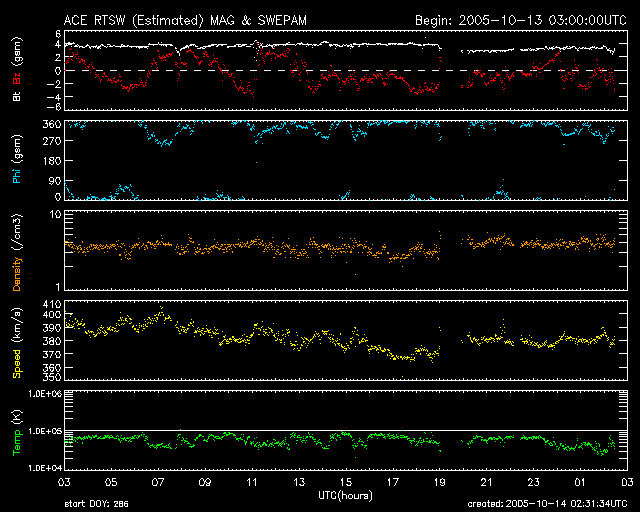The image size is (640, 512).
Task: Click the '07' hour tick label
Action: coord(158,483)
